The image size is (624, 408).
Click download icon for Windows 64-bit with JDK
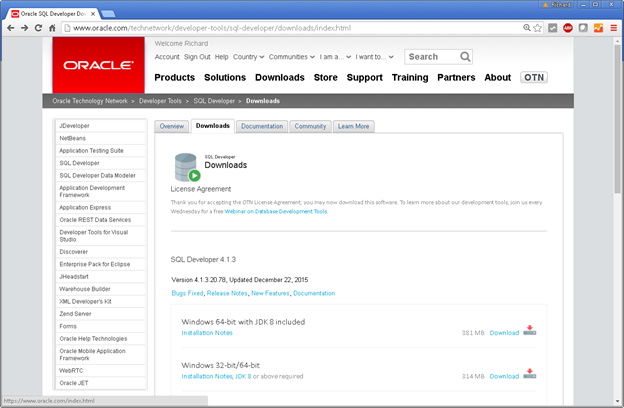click(529, 330)
